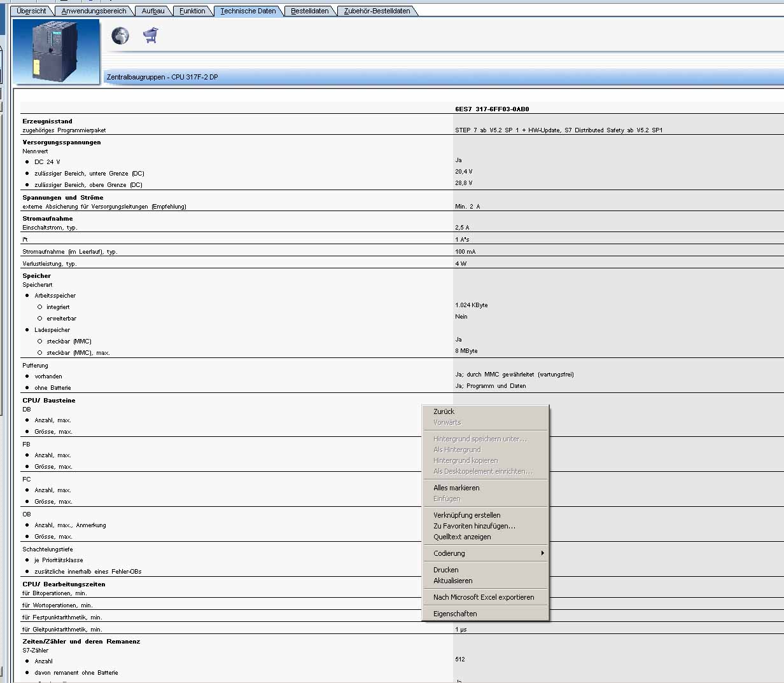Click the value 8 MByte
784x683 pixels.
point(466,351)
